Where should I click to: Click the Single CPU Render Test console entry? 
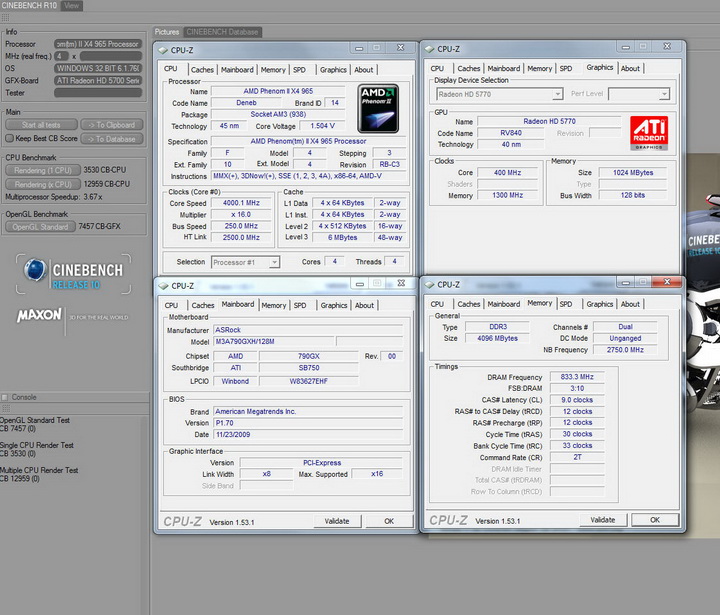(x=37, y=449)
